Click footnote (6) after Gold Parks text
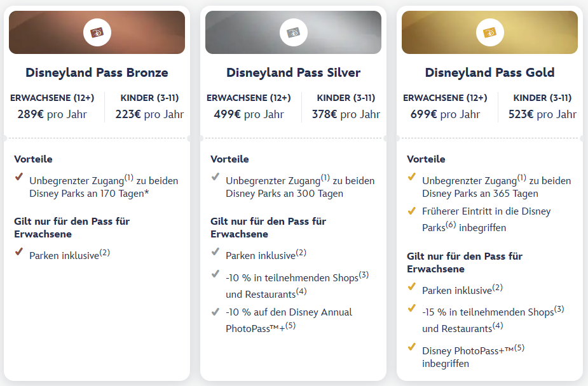 [x=451, y=225]
